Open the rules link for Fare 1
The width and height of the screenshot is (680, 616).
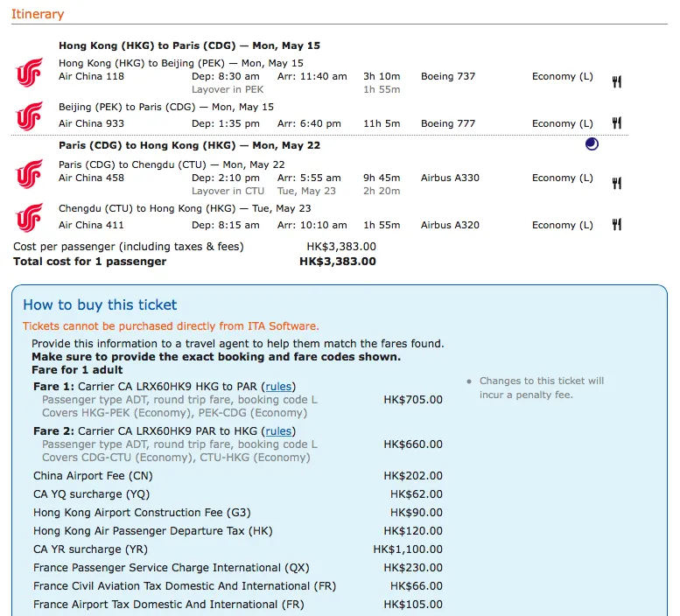point(278,386)
